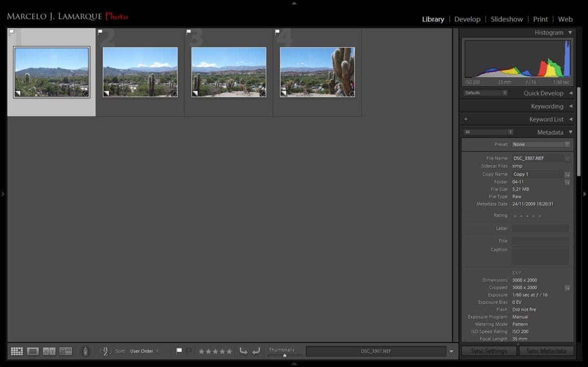Image resolution: width=588 pixels, height=367 pixels.
Task: Click the Sync Metadata button
Action: pos(546,350)
